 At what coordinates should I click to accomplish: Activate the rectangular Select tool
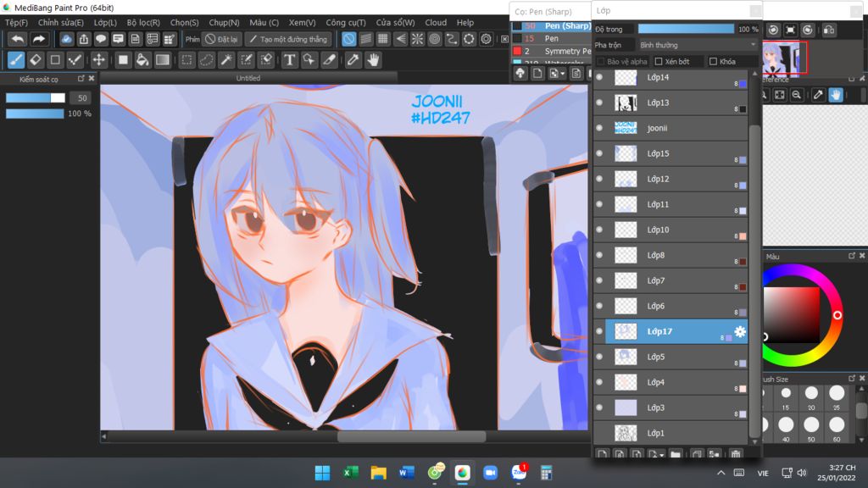pyautogui.click(x=187, y=60)
